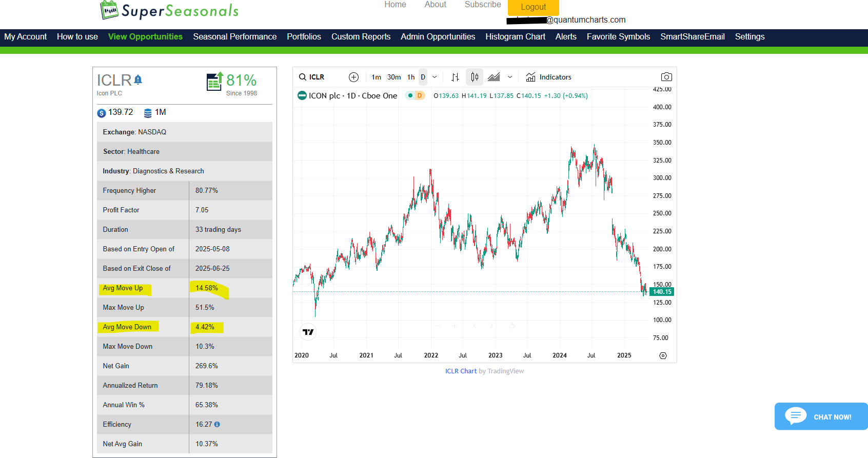The height and width of the screenshot is (458, 868).
Task: Switch chart to 1m interval
Action: click(x=376, y=77)
